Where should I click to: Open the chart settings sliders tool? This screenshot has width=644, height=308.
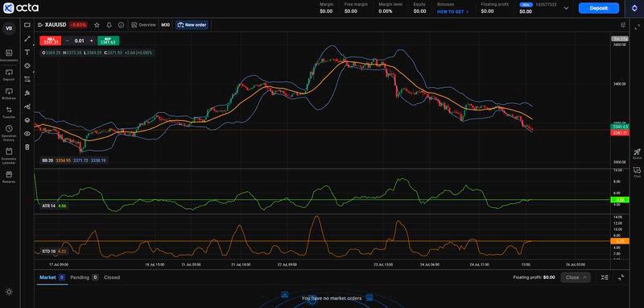27,79
